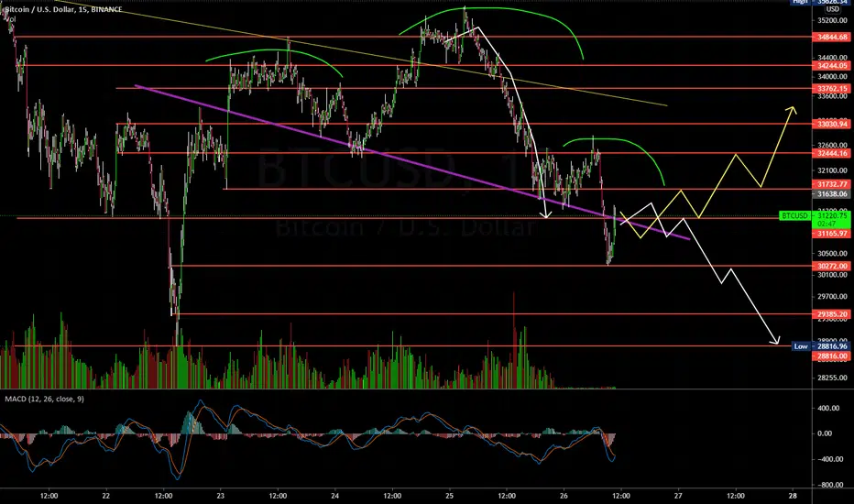Click the 33762.15 red price label

click(x=833, y=88)
